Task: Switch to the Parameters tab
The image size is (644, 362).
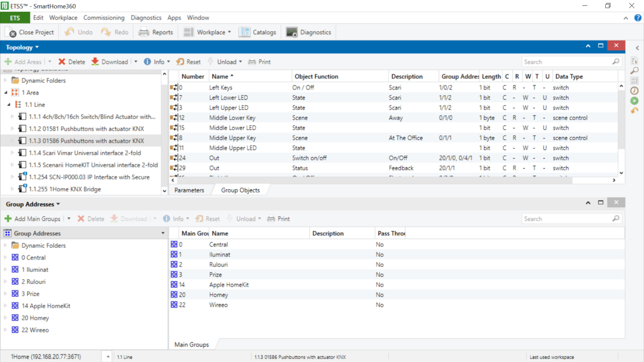Action: (189, 190)
